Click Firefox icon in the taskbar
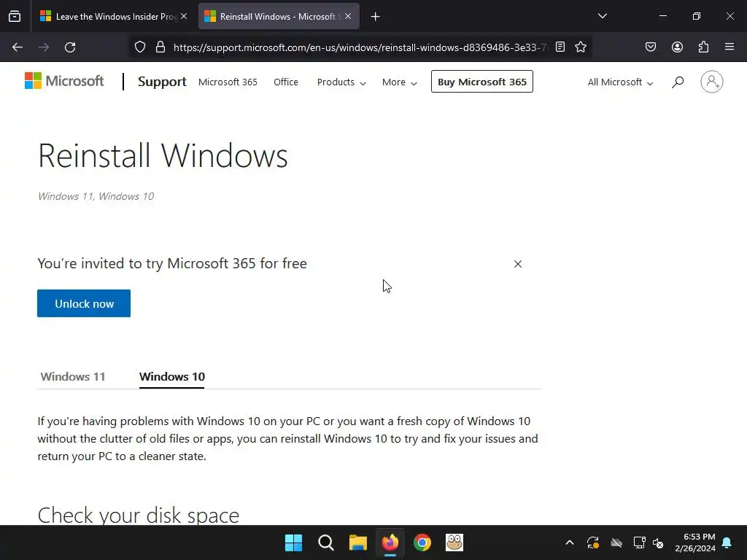 click(390, 542)
